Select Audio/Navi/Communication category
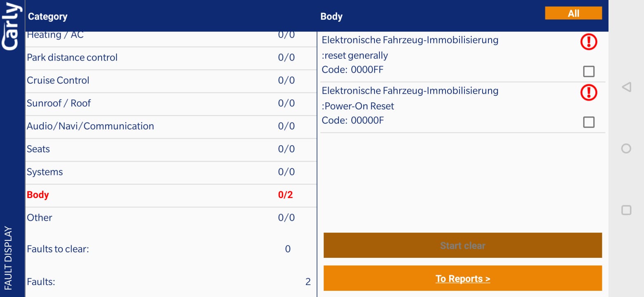644x297 pixels. point(171,126)
